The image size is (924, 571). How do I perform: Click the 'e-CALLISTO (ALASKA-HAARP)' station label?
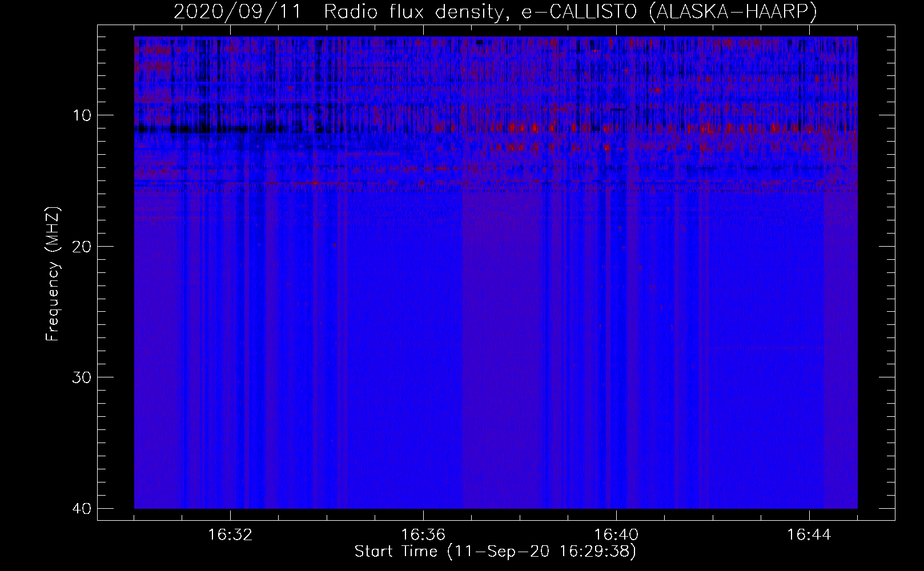(669, 12)
